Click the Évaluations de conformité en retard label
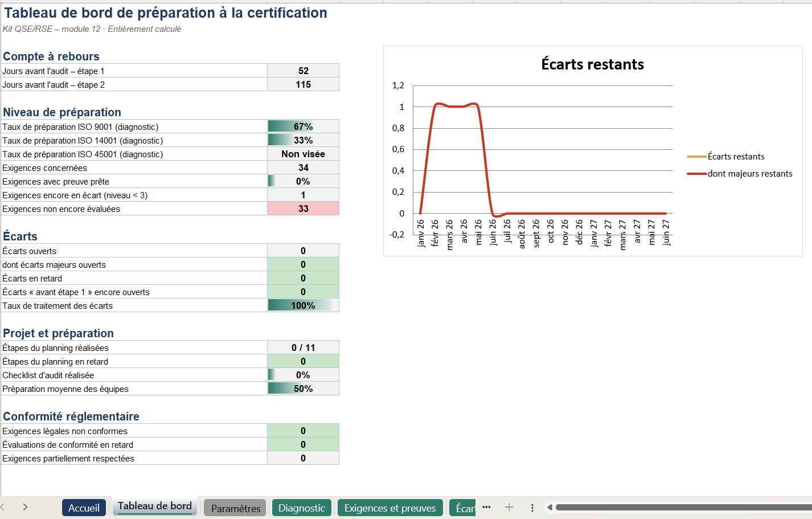 point(68,445)
